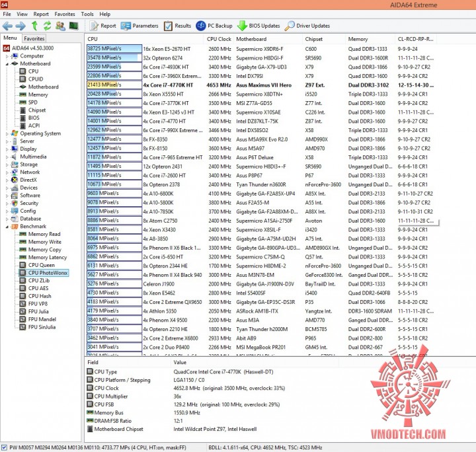Open the Memory Copy benchmark

point(40,249)
